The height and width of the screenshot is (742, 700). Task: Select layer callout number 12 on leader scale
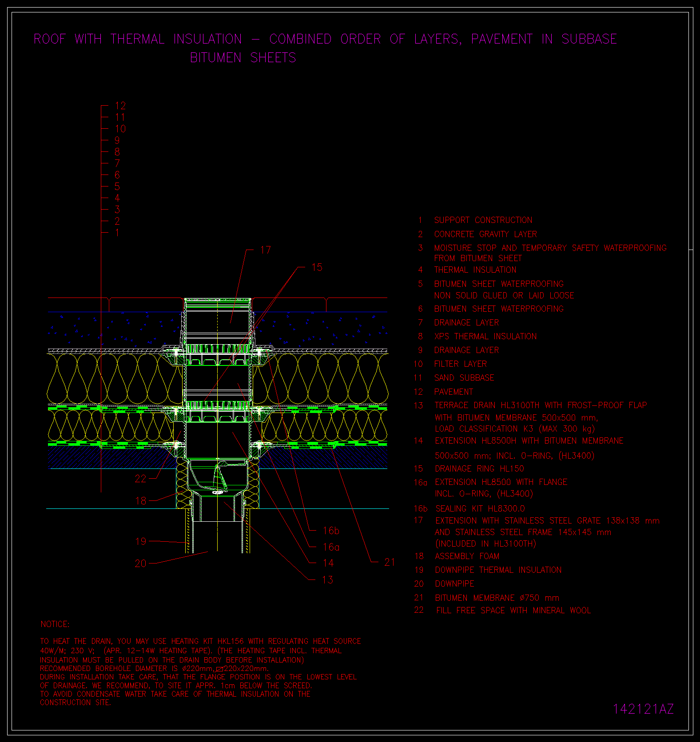point(120,106)
